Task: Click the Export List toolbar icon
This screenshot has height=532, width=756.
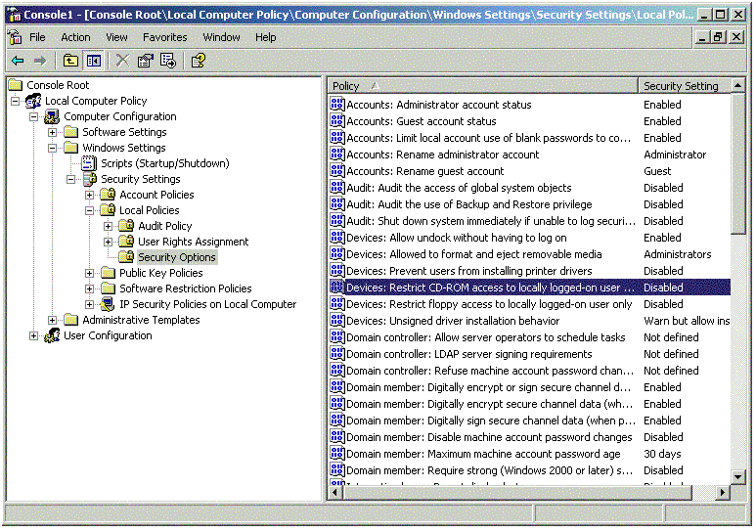Action: coord(168,61)
